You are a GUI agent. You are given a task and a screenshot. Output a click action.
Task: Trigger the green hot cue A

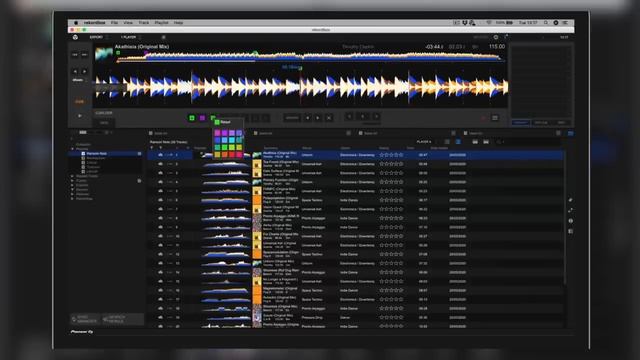192,118
